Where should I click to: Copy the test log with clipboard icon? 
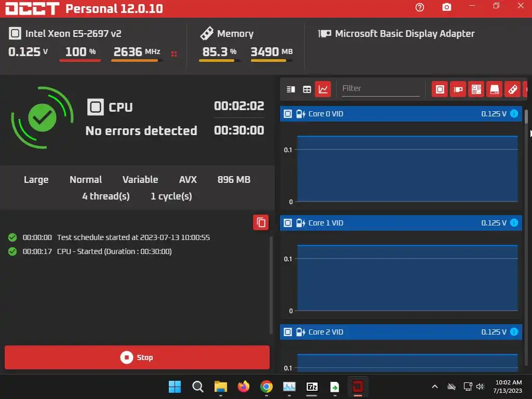point(261,222)
